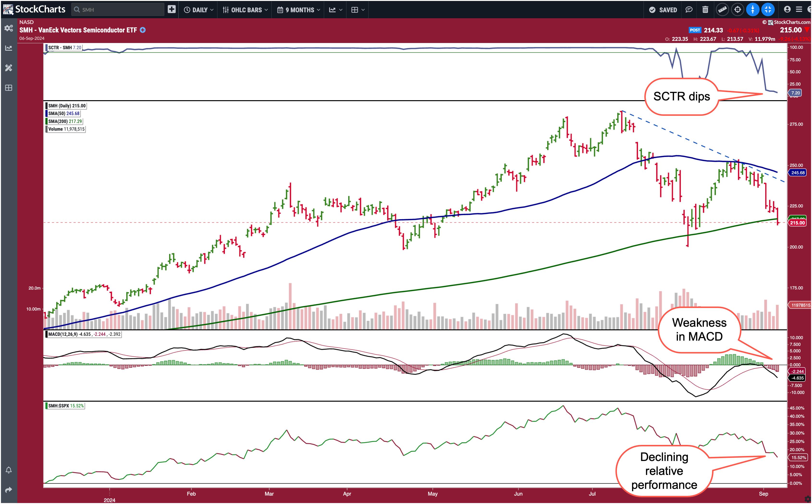812x504 pixels.
Task: Click the share arrow icon in sidebar
Action: click(x=9, y=490)
